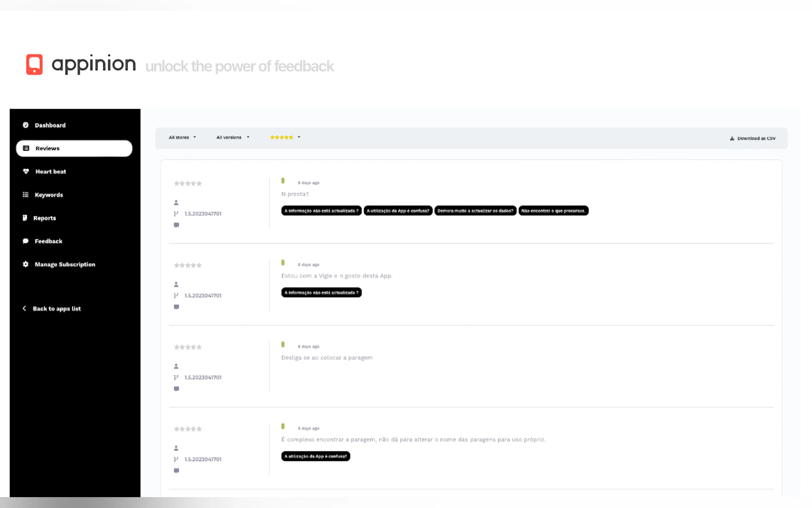
Task: Click the 'A utilização da App é confusa?' tag on fourth review
Action: (315, 456)
